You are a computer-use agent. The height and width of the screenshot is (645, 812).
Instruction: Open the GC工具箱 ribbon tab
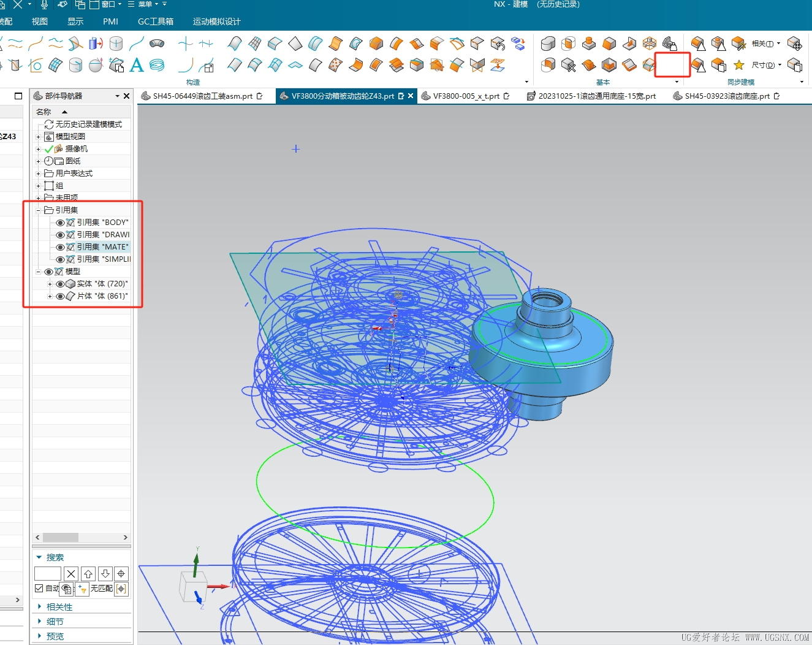point(156,21)
